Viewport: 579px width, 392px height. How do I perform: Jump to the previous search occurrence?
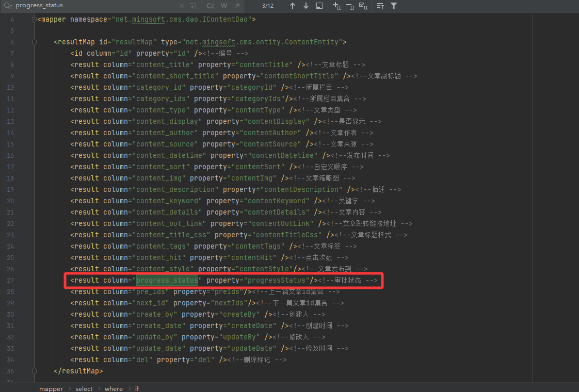(x=293, y=6)
